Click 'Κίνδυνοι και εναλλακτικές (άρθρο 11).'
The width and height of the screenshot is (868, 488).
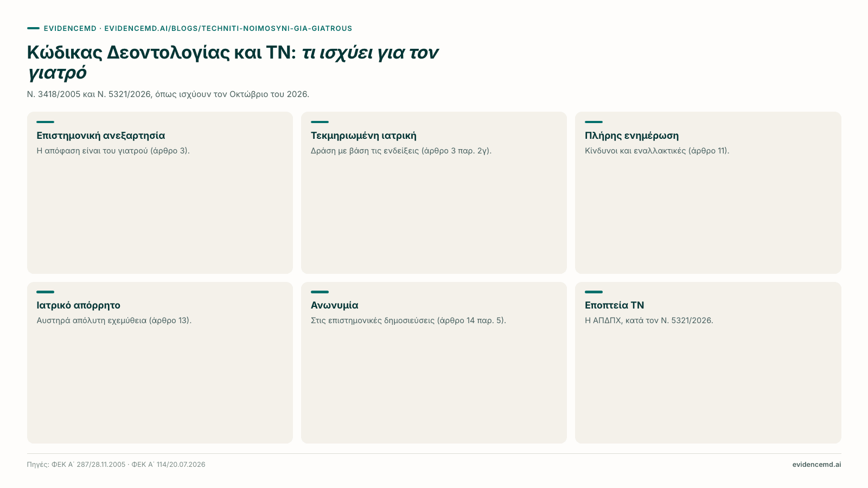tap(657, 151)
